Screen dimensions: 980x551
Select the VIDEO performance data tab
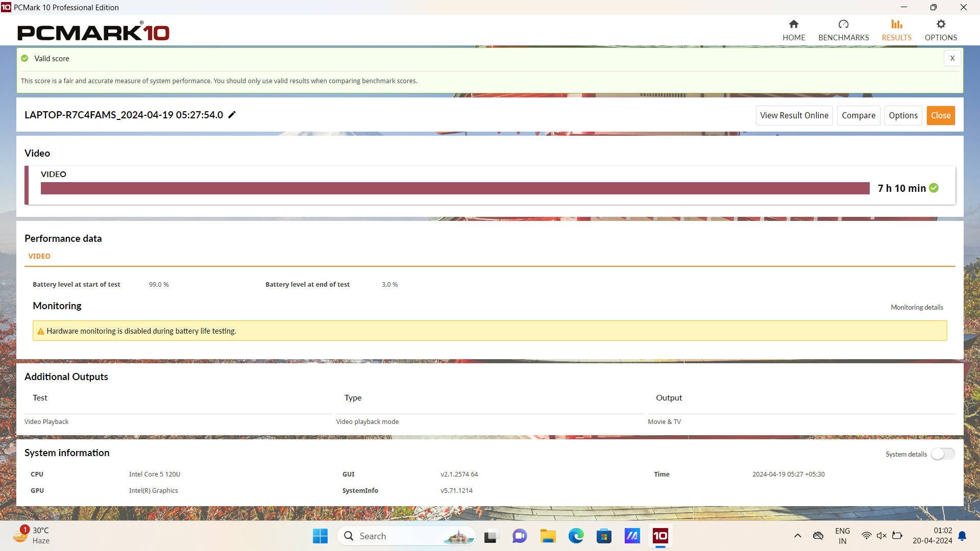tap(39, 256)
